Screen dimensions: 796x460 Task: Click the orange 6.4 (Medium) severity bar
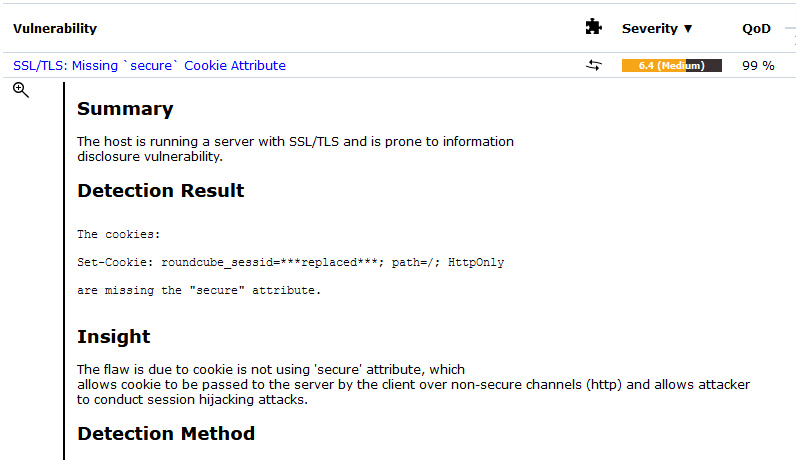pos(672,65)
